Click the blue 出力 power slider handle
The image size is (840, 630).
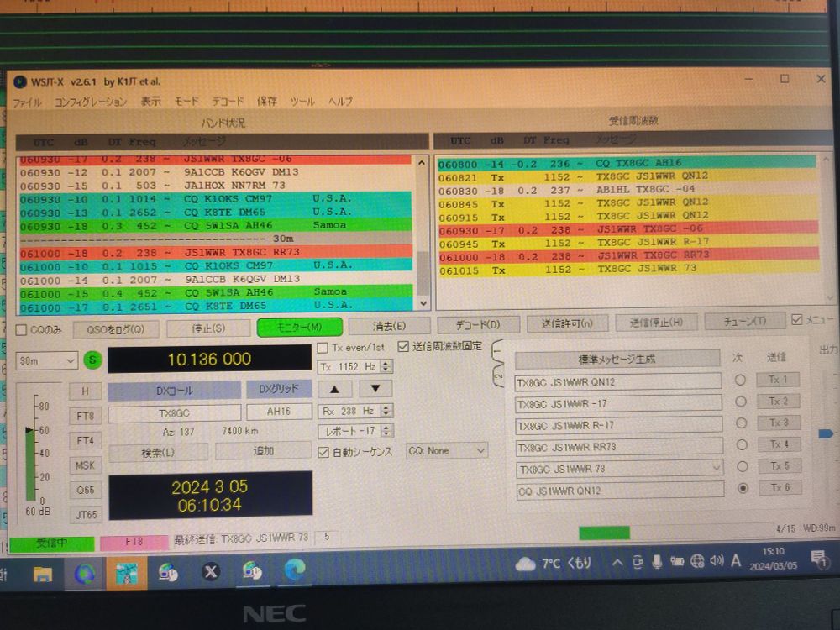click(x=826, y=433)
